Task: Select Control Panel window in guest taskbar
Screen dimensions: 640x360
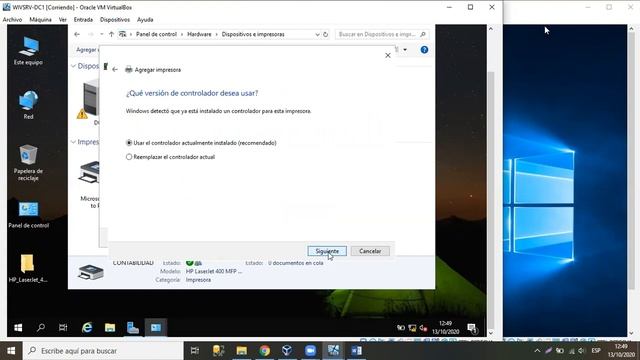Action: click(x=156, y=328)
